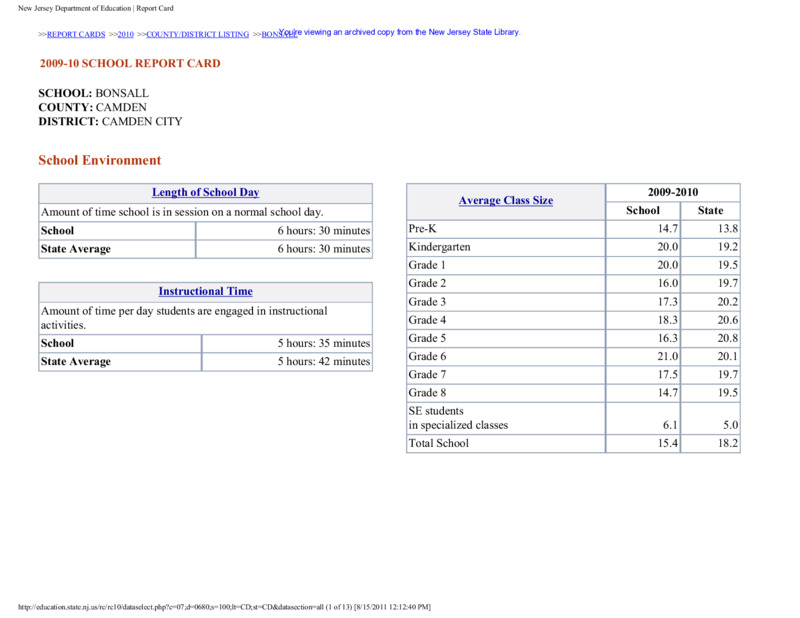Select Pre-K school value 14.7
Viewport: 800px width, 618px height.
(668, 229)
